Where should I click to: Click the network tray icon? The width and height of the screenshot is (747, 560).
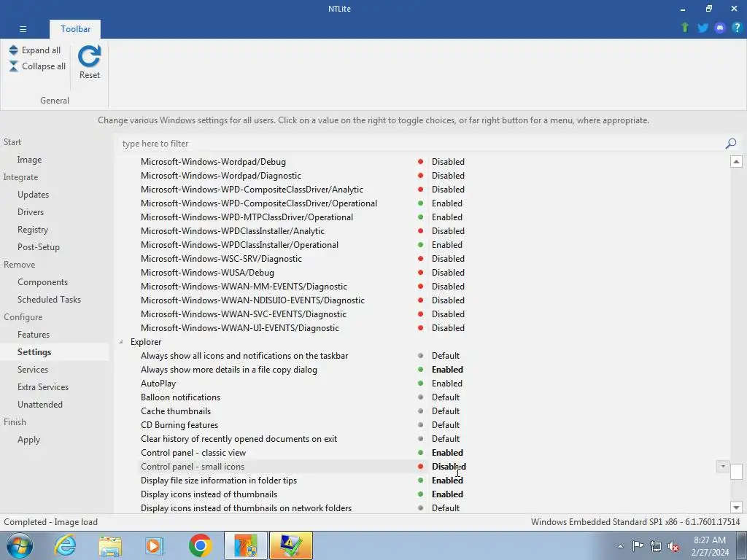656,546
